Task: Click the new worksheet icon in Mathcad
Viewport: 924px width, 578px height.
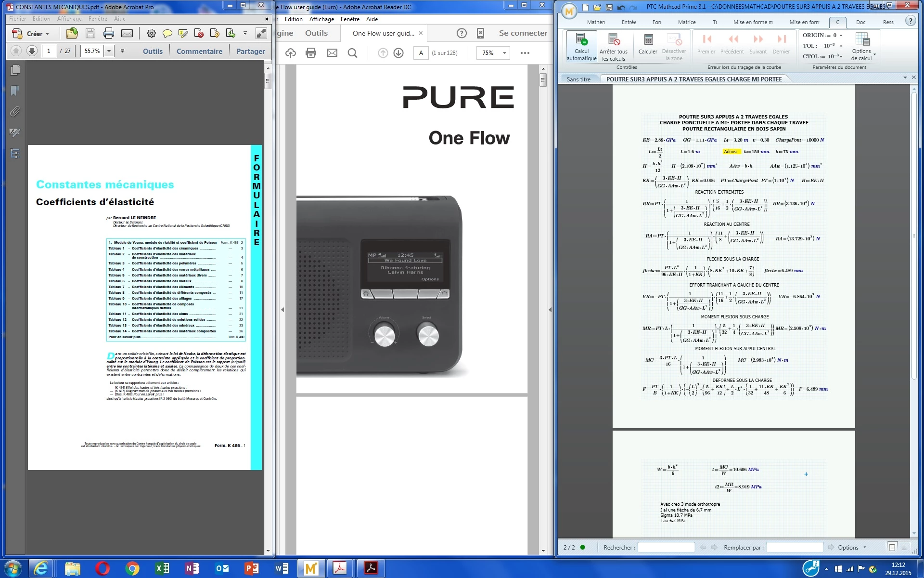Action: (x=586, y=7)
